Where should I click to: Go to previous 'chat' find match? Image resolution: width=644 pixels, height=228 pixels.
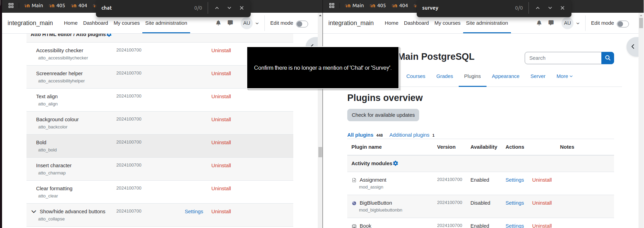point(217,8)
